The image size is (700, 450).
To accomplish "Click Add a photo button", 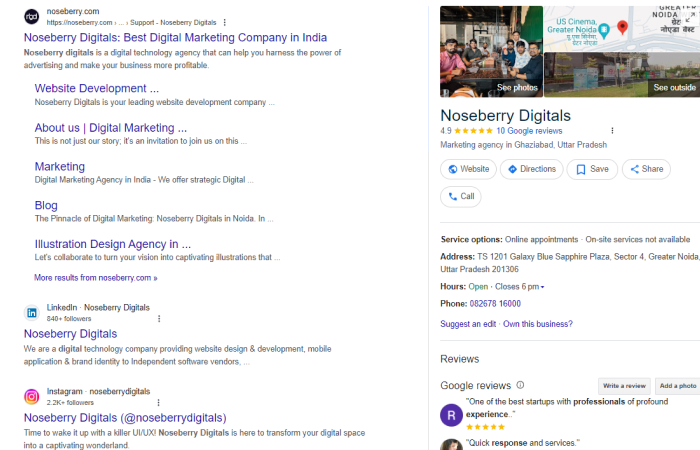I will (x=677, y=385).
